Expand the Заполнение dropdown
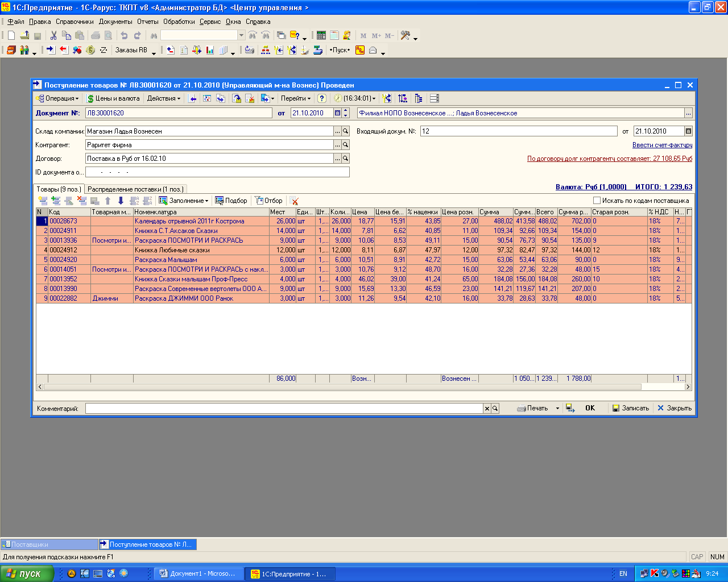The width and height of the screenshot is (728, 582). (x=184, y=201)
